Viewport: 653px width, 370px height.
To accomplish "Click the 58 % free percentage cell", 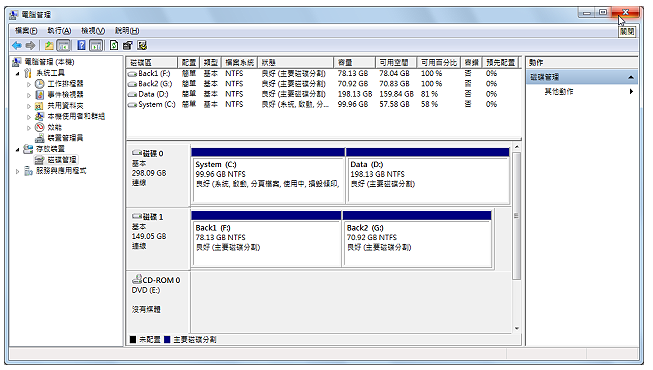I will pos(429,105).
